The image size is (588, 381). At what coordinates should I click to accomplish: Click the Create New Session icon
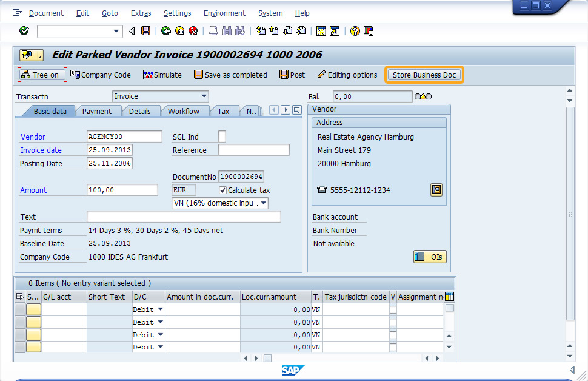(x=321, y=31)
